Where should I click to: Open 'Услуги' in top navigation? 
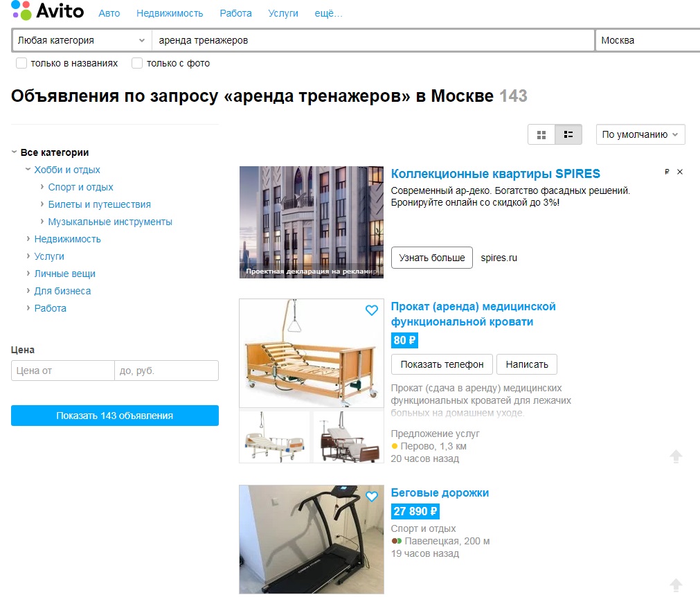coord(283,13)
